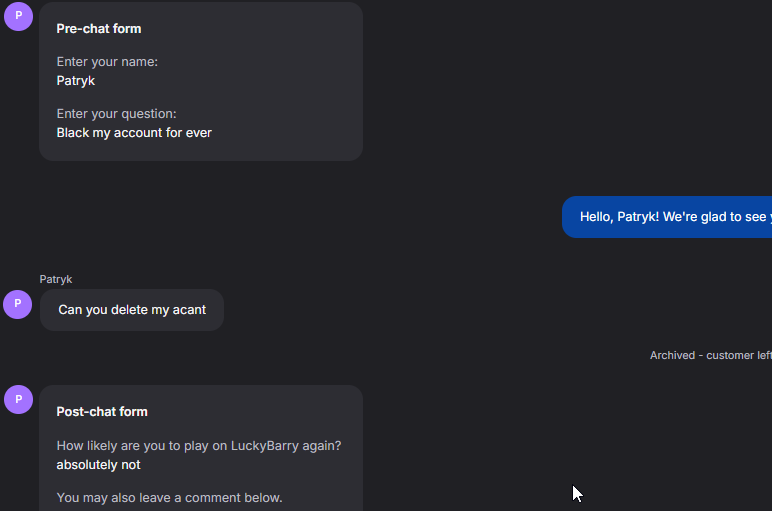Click the word 'Archived' in the status line
Screen dimensions: 772x511
pyautogui.click(x=672, y=355)
